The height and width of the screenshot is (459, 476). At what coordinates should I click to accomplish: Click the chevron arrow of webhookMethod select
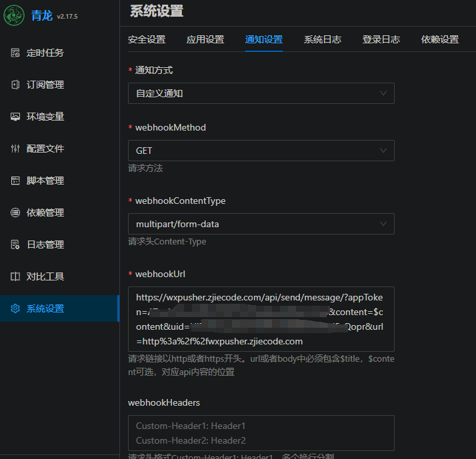pyautogui.click(x=383, y=151)
